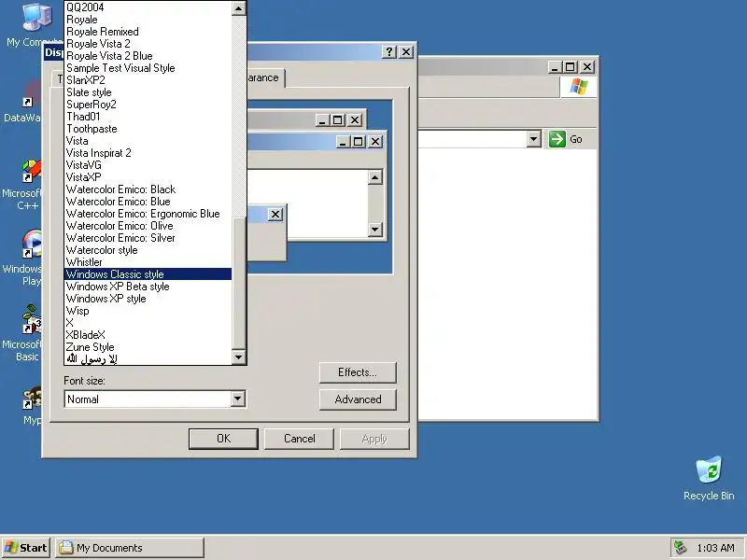This screenshot has width=747, height=560.
Task: Select Thad01 style
Action: [x=148, y=117]
